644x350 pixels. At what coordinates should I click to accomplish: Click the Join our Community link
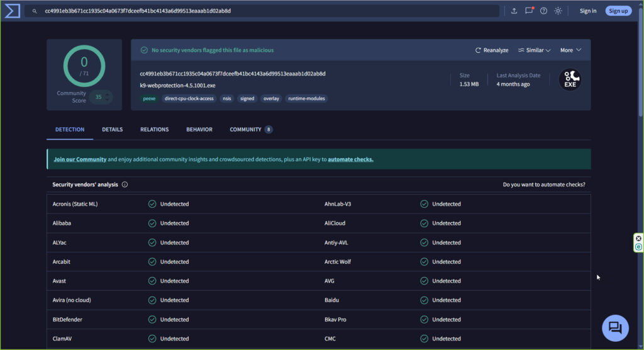(80, 159)
